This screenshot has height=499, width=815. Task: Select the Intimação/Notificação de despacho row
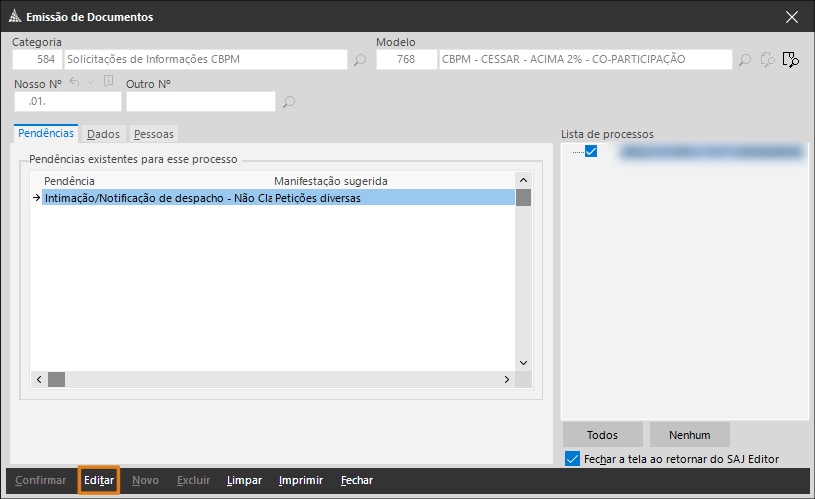[x=278, y=198]
